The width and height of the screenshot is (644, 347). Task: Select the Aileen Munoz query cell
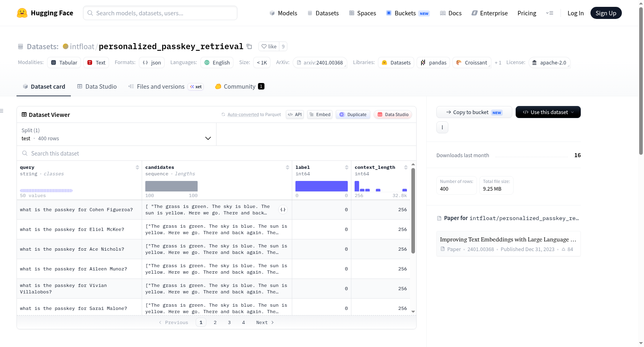(x=79, y=269)
